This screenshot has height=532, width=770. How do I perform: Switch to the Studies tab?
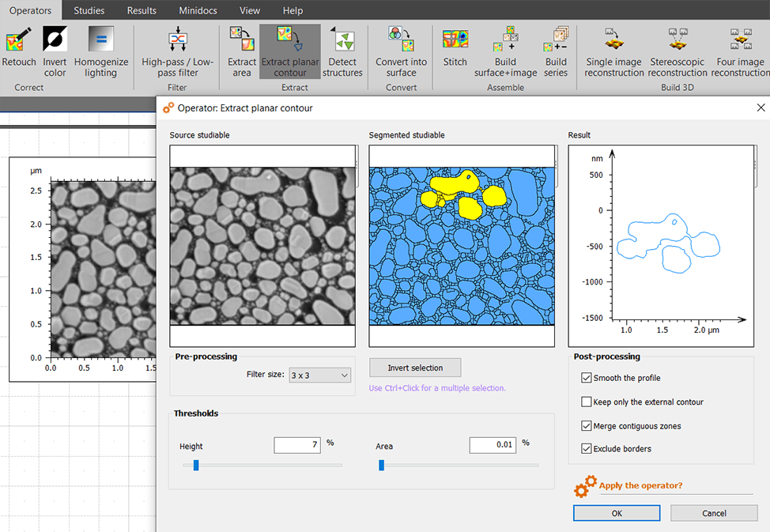tap(89, 10)
